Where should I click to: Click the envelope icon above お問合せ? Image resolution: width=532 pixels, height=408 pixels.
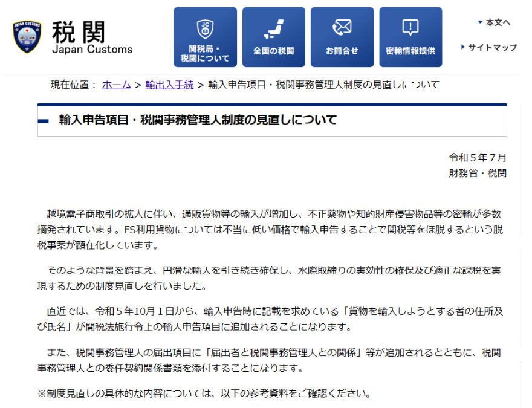click(342, 28)
